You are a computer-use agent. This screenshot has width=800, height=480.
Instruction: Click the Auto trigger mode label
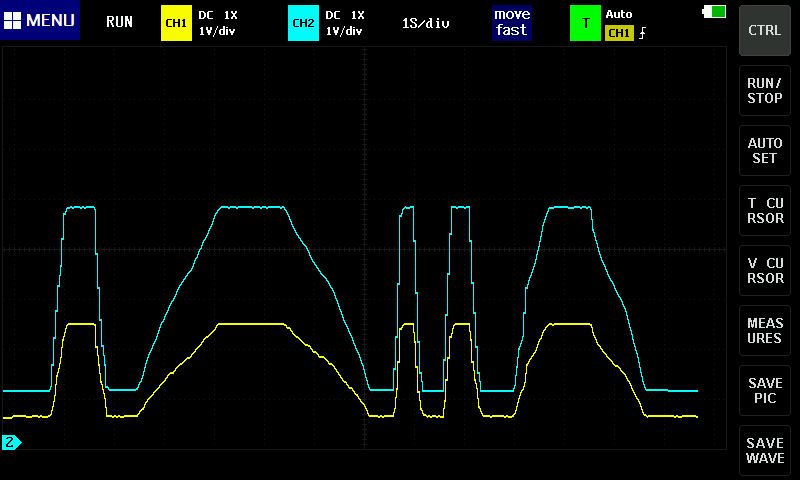619,14
